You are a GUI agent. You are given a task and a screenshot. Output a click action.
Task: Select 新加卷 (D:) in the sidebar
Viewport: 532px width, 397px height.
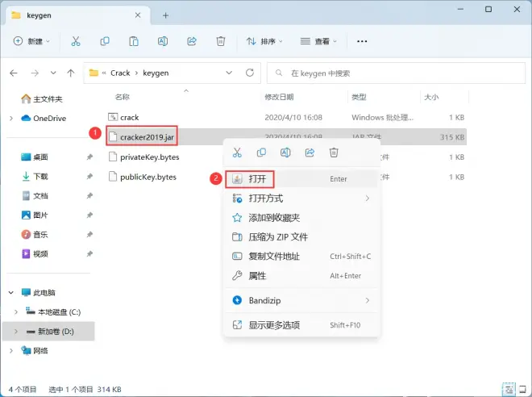tap(50, 332)
